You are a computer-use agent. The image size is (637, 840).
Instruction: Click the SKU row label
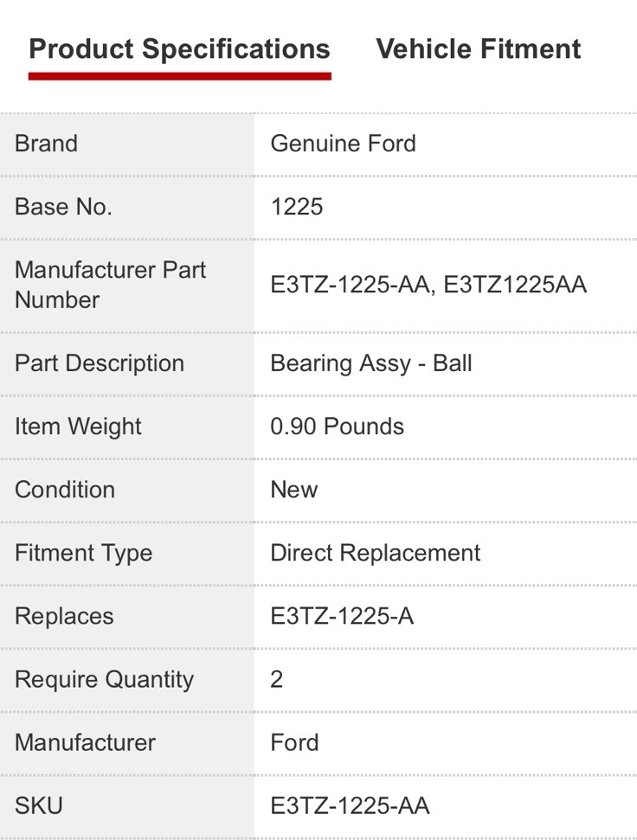(39, 806)
